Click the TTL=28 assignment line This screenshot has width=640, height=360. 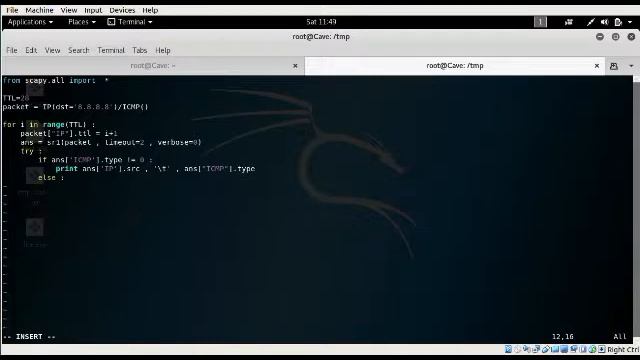tap(16, 98)
